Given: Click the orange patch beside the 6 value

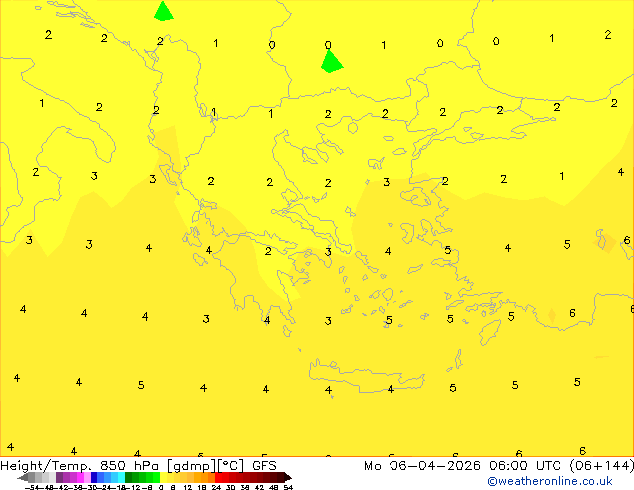Looking at the screenshot, I should point(604,242).
